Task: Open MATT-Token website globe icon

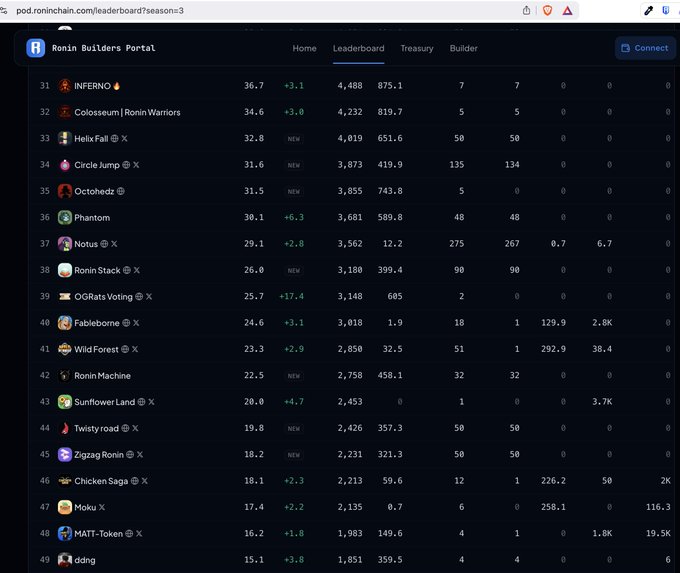Action: [x=129, y=534]
